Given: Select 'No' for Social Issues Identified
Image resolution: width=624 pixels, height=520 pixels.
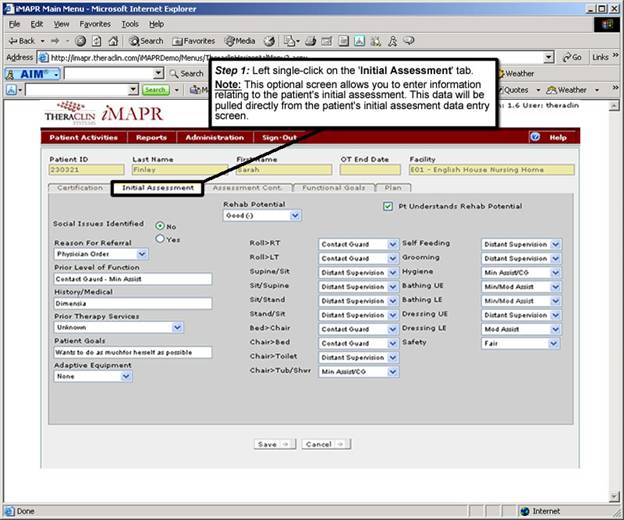Looking at the screenshot, I should coord(160,226).
